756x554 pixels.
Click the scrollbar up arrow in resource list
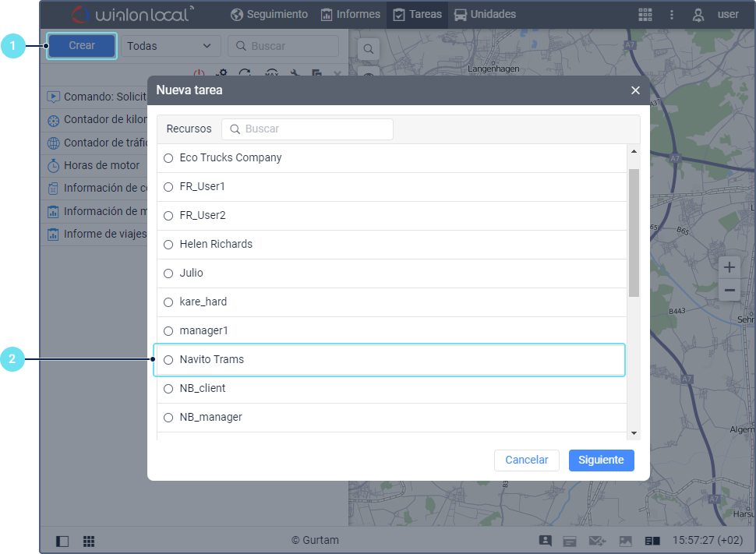tap(634, 151)
